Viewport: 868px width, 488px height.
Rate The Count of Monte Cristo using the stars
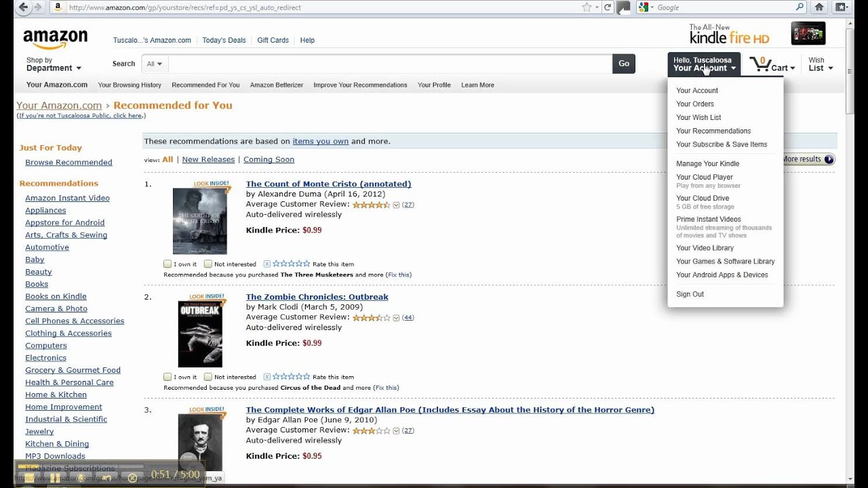(x=291, y=264)
